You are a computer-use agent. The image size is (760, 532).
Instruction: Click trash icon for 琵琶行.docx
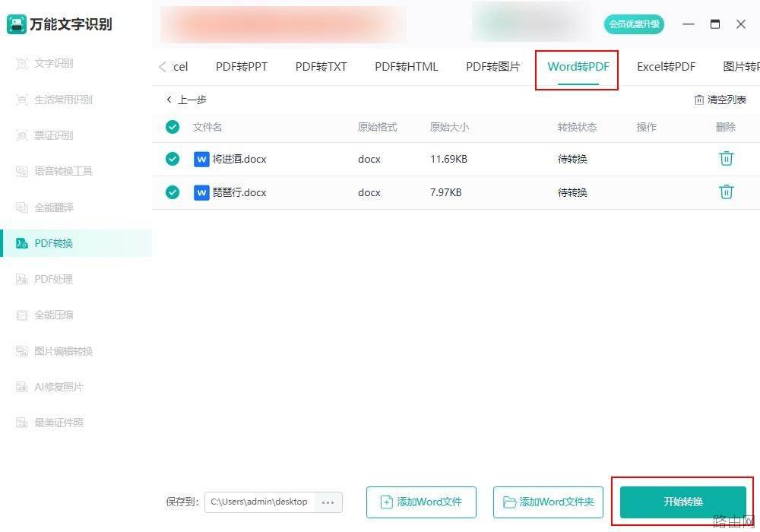726,192
